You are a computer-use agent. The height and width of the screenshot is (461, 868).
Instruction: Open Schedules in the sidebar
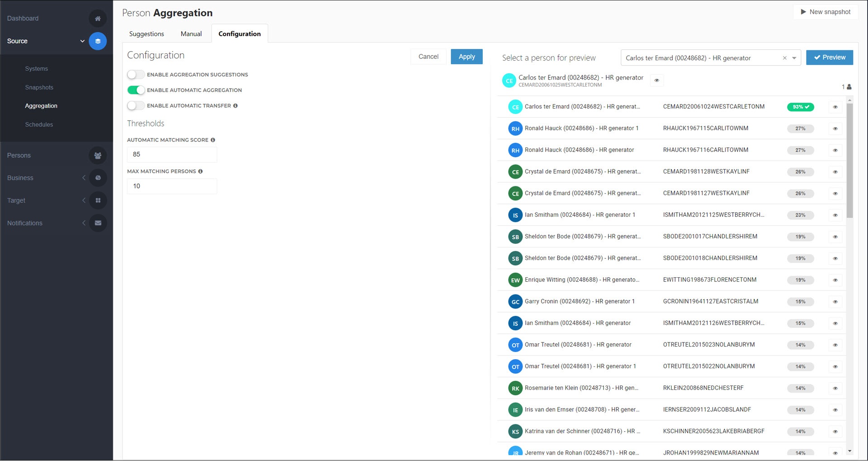pyautogui.click(x=39, y=124)
